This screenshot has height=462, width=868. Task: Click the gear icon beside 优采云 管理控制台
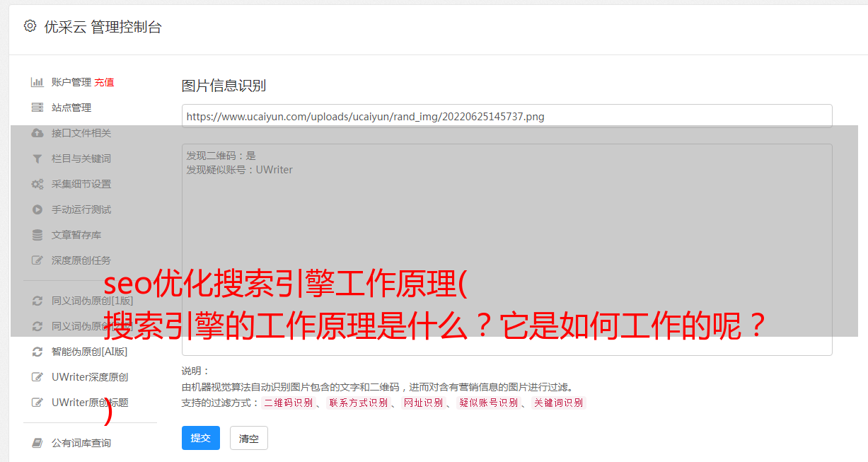pos(30,26)
